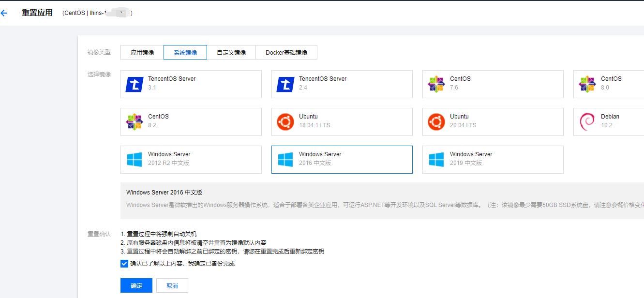Select the CentOS 8.2 image card
Image resolution: width=644 pixels, height=298 pixels.
[191, 122]
